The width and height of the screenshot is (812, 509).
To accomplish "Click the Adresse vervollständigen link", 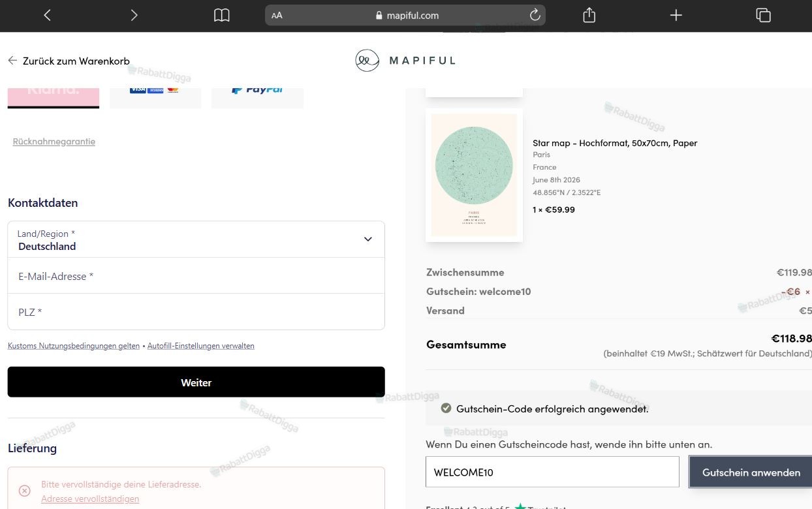I will point(90,499).
